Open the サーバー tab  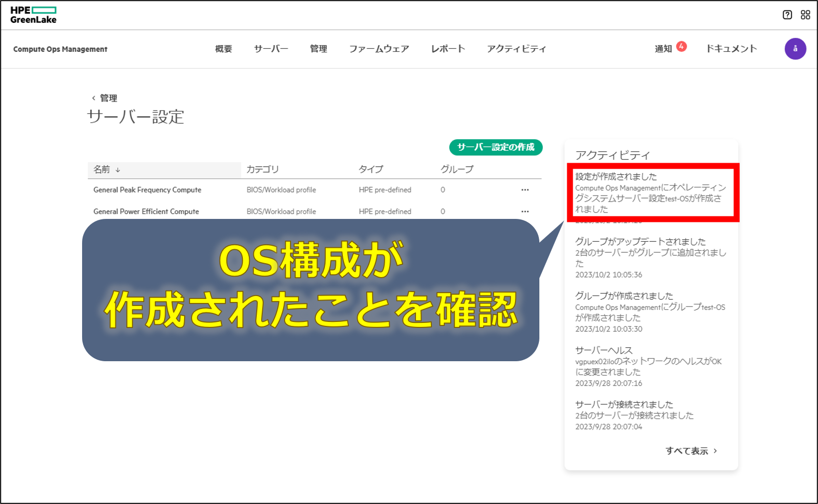pos(271,49)
